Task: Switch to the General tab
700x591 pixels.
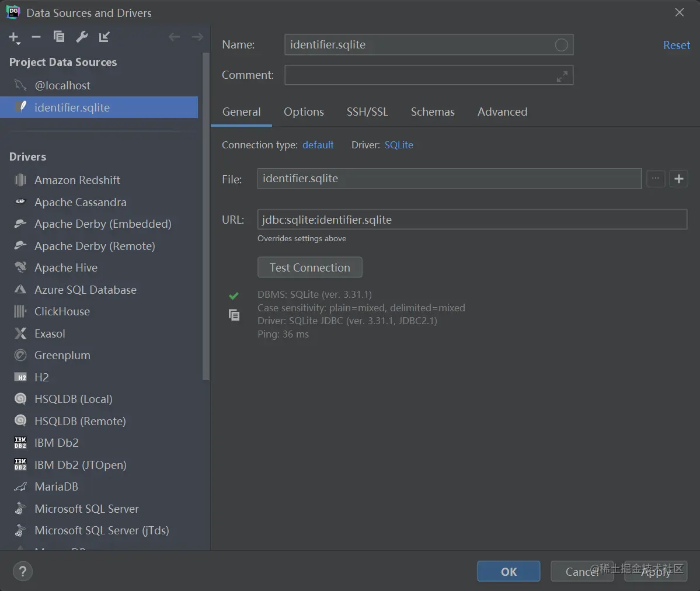Action: coord(242,112)
